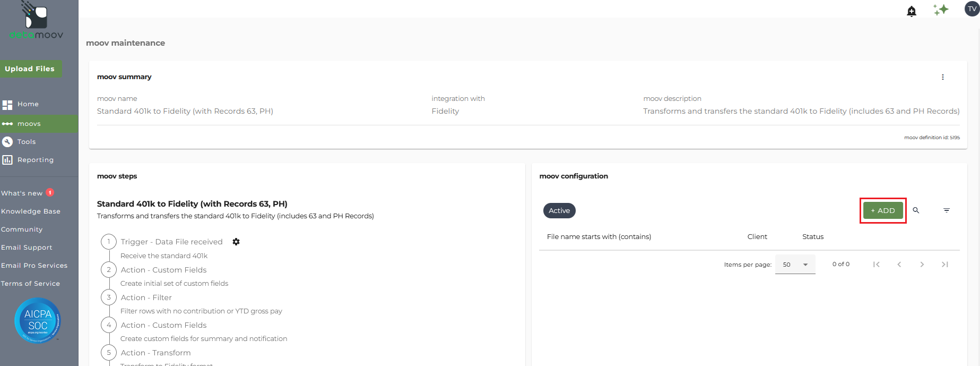
Task: Open the AI sparkle assistant icon
Action: (941, 10)
